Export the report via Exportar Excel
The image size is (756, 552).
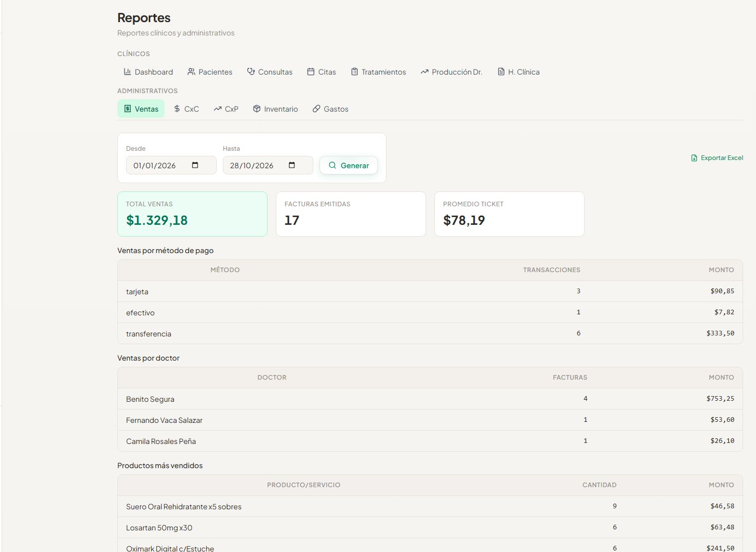click(x=717, y=158)
